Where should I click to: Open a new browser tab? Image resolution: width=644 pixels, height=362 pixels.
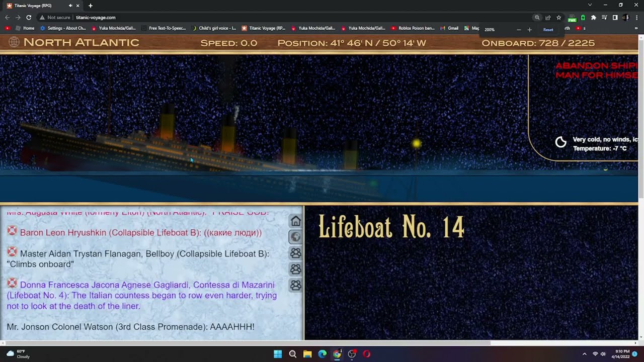click(91, 6)
